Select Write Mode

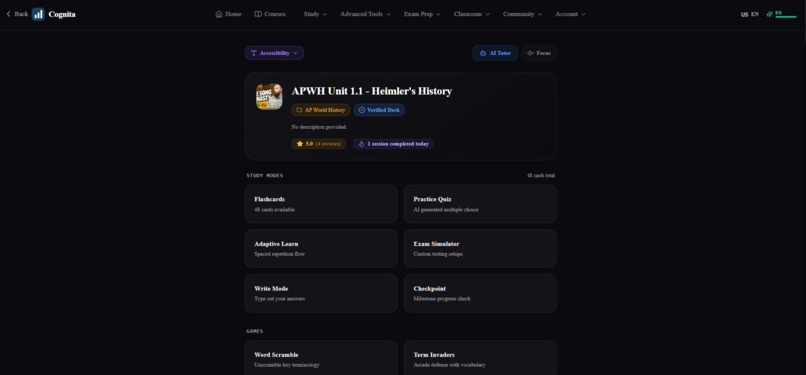pyautogui.click(x=321, y=293)
